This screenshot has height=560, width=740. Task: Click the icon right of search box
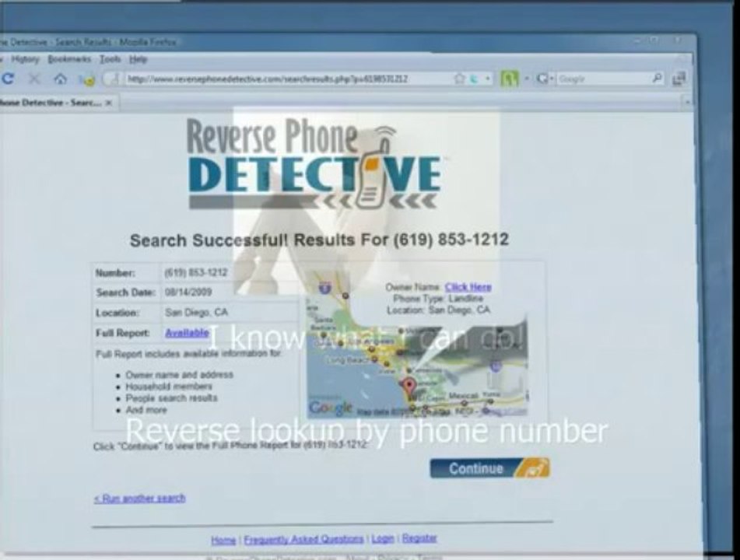click(679, 79)
